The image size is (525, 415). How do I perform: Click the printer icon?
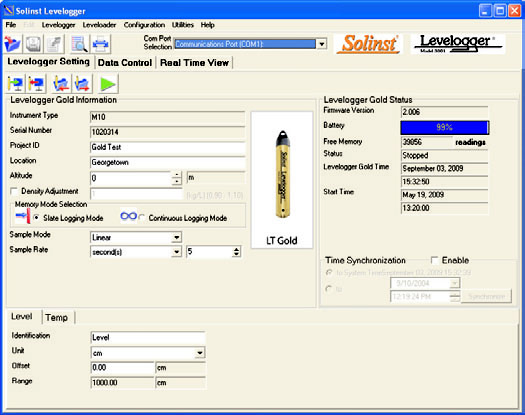point(101,44)
